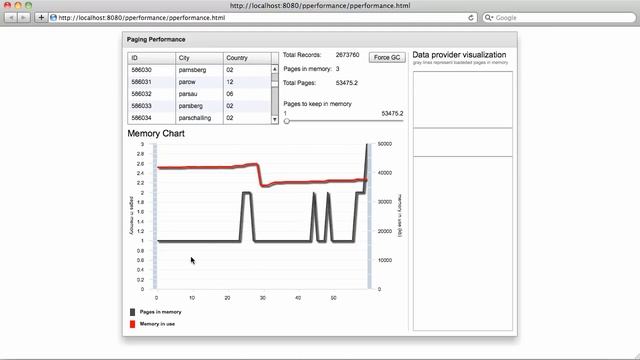Click the globe site icon in address bar
Screen dimensions: 640x360
[53, 18]
